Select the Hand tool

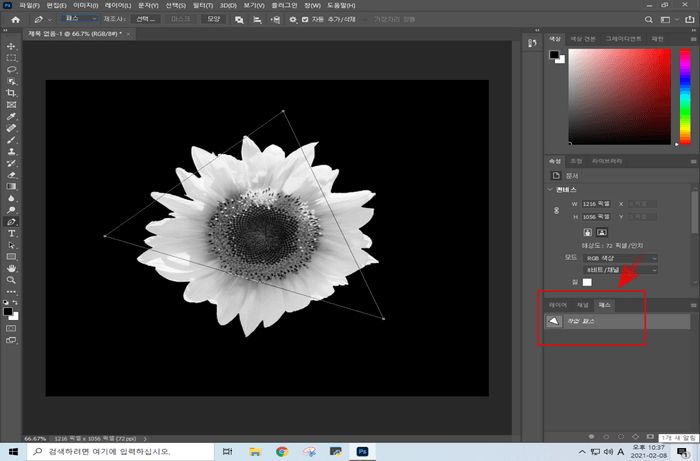coord(11,268)
